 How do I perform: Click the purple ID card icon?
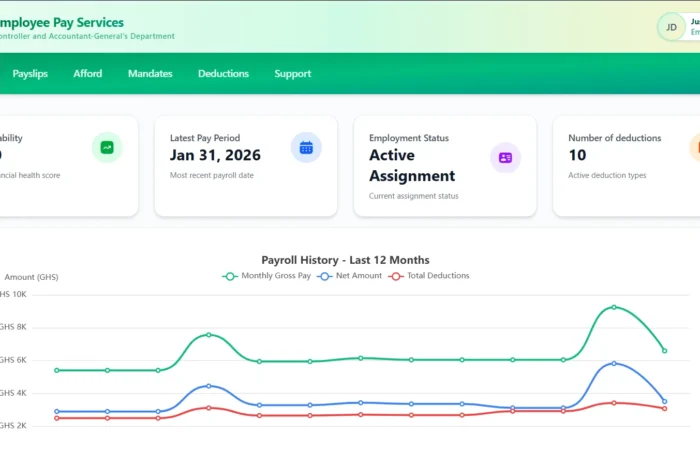tap(505, 157)
